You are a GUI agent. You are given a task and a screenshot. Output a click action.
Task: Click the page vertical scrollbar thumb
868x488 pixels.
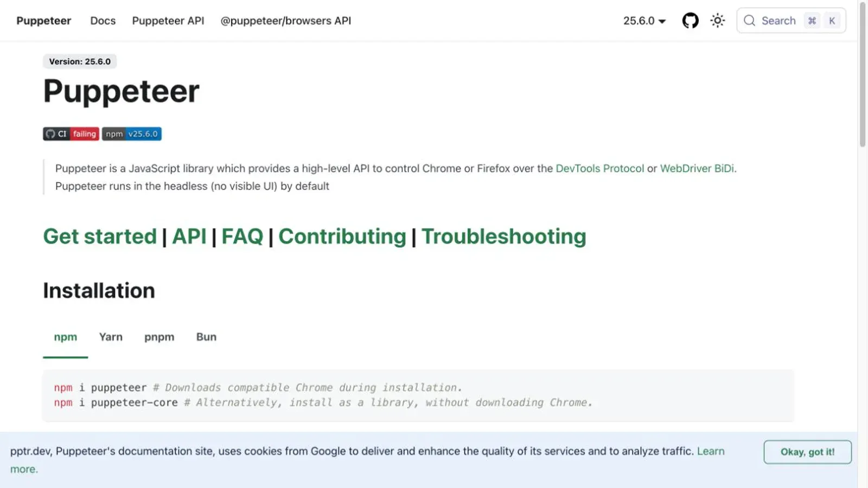pos(863,74)
